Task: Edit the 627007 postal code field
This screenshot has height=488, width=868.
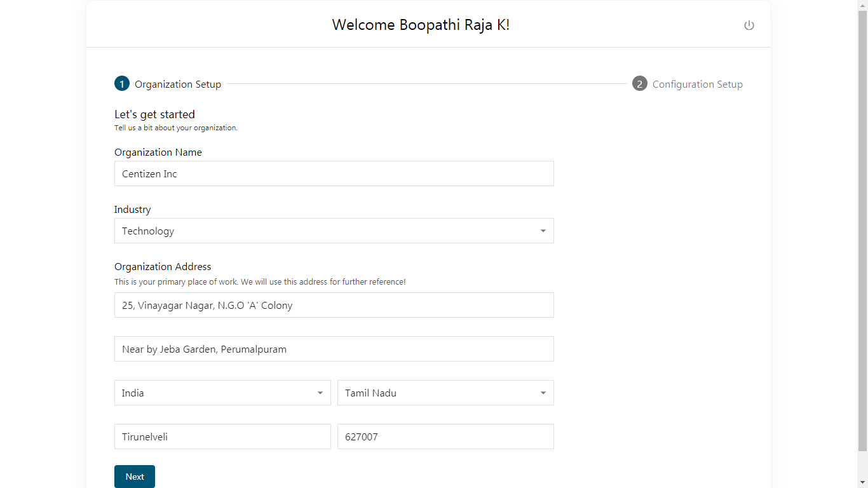Action: 445,437
